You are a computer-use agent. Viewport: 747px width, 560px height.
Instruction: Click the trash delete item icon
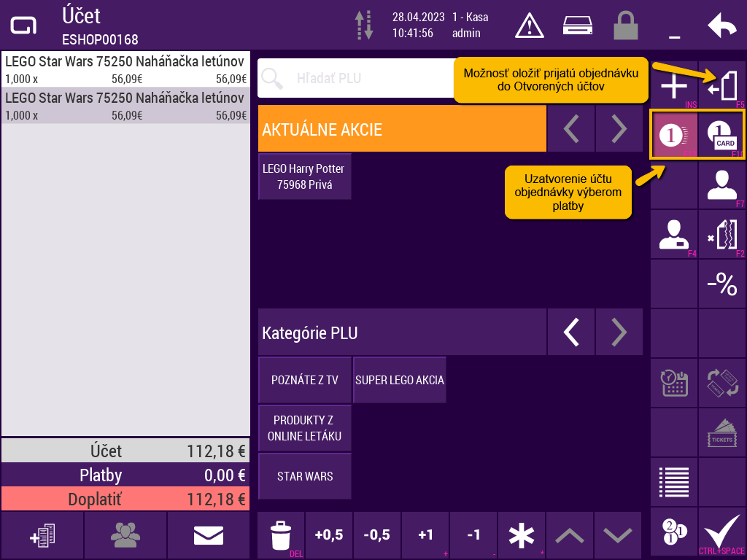(280, 535)
